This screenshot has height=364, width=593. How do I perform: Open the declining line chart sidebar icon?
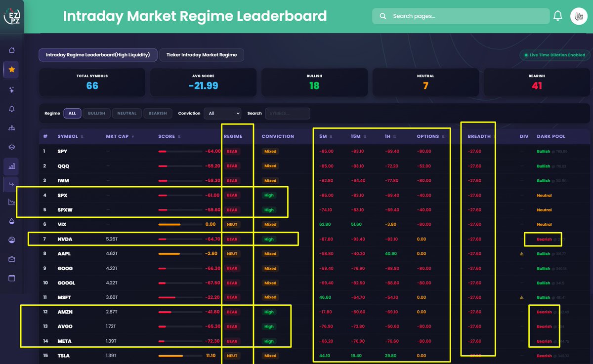tap(11, 202)
